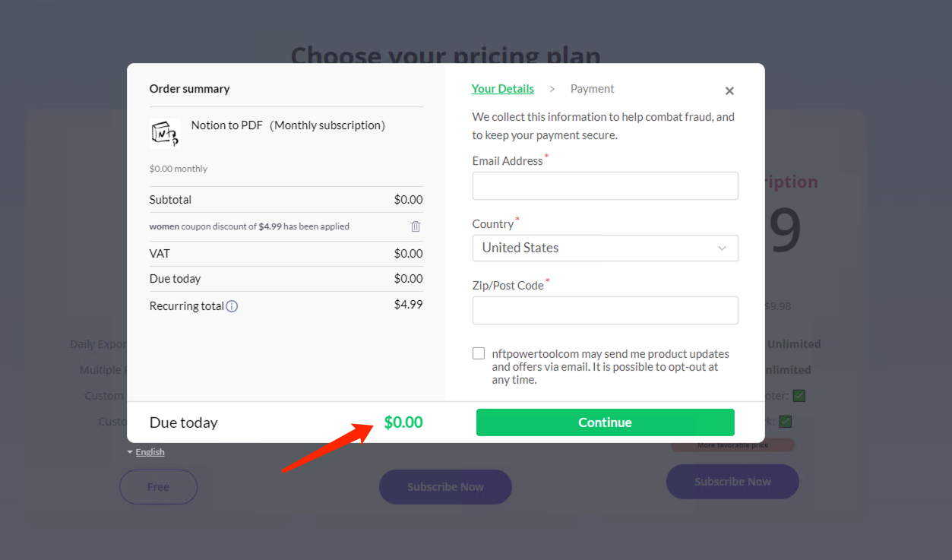Image resolution: width=952 pixels, height=560 pixels.
Task: Open the Payment step tab
Action: point(592,88)
